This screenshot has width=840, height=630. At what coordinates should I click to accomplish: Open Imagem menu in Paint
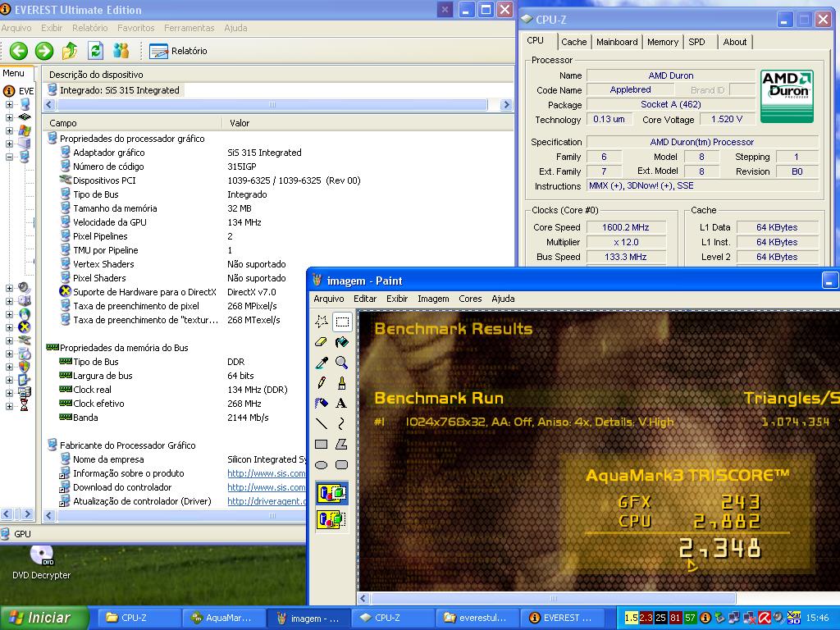click(433, 299)
